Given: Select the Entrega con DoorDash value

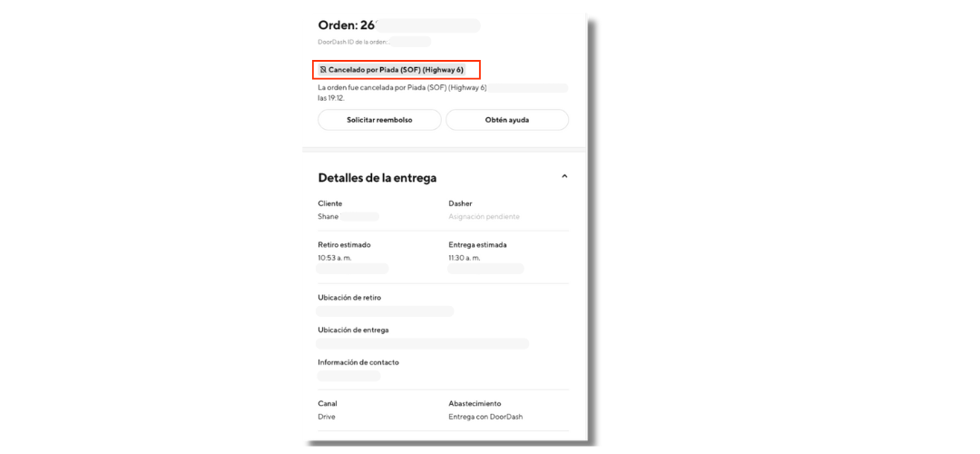Looking at the screenshot, I should [x=485, y=417].
